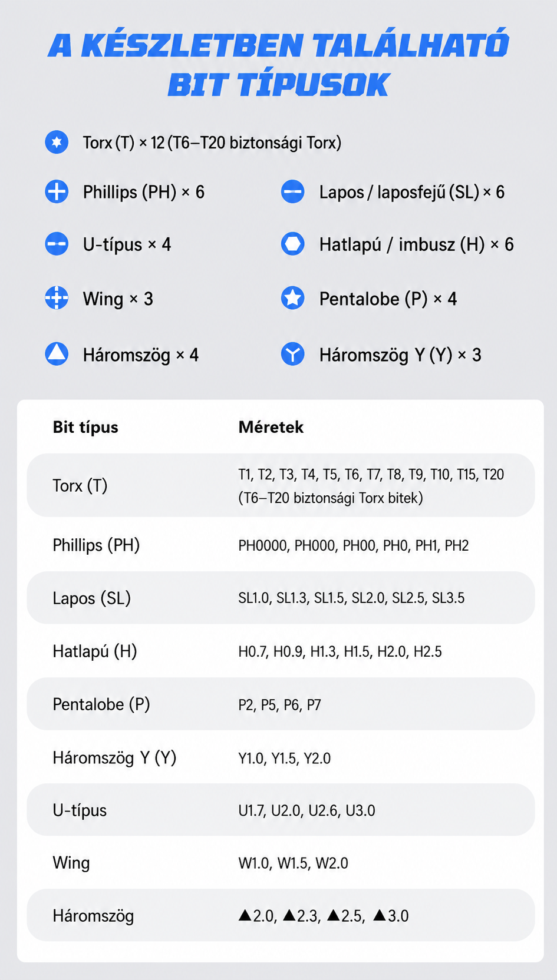557x980 pixels.
Task: Click the Háromszög row with triangle sizes
Action: [x=281, y=915]
